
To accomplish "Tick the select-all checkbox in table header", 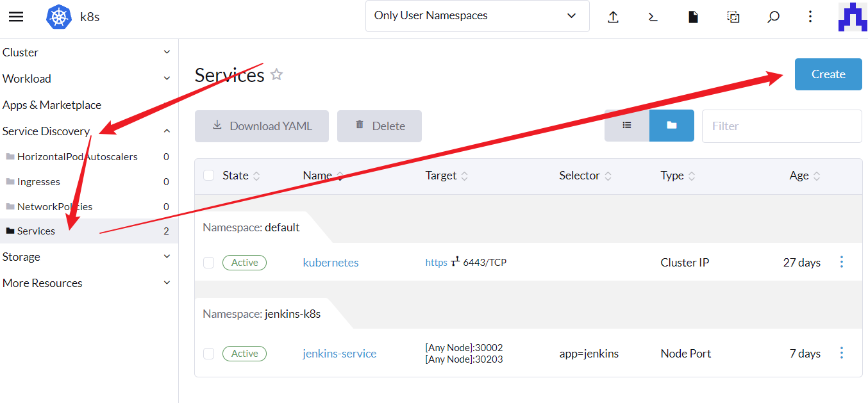I will click(208, 176).
